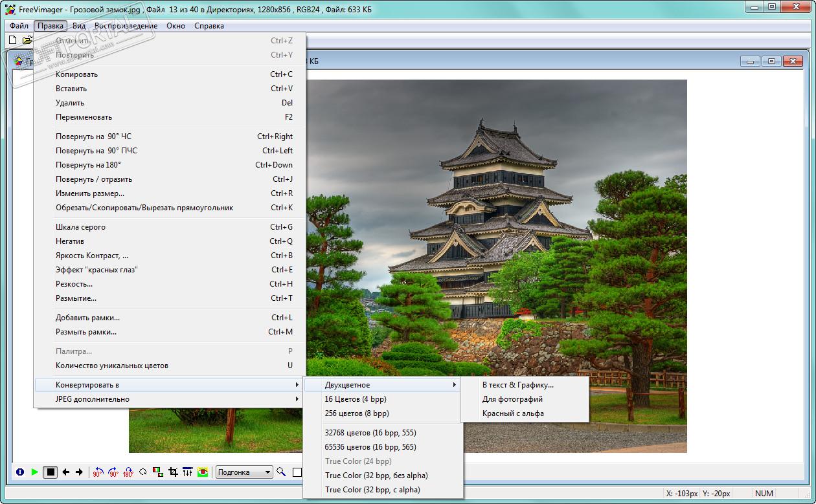Choose Обрезать/Скопировать/Вырезать прямоугольник
Screen dimensions: 816x504
pyautogui.click(x=169, y=208)
